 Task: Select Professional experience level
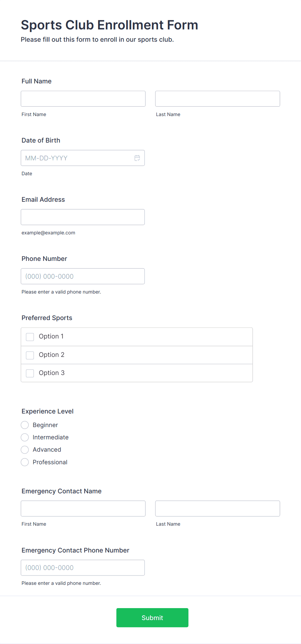pyautogui.click(x=25, y=462)
